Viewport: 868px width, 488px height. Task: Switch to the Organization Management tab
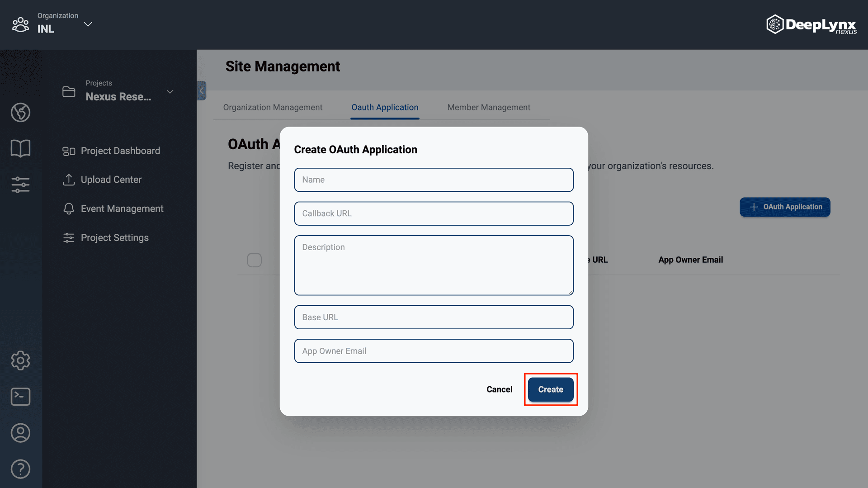[x=273, y=107]
